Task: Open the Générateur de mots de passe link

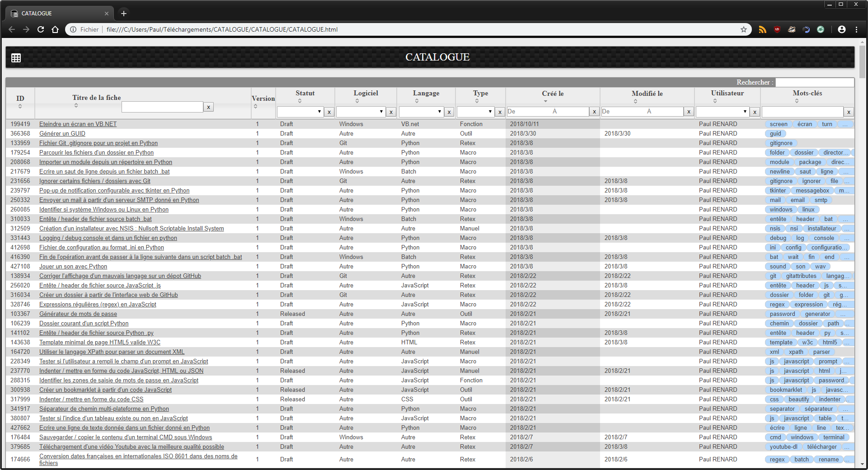Action: 78,314
